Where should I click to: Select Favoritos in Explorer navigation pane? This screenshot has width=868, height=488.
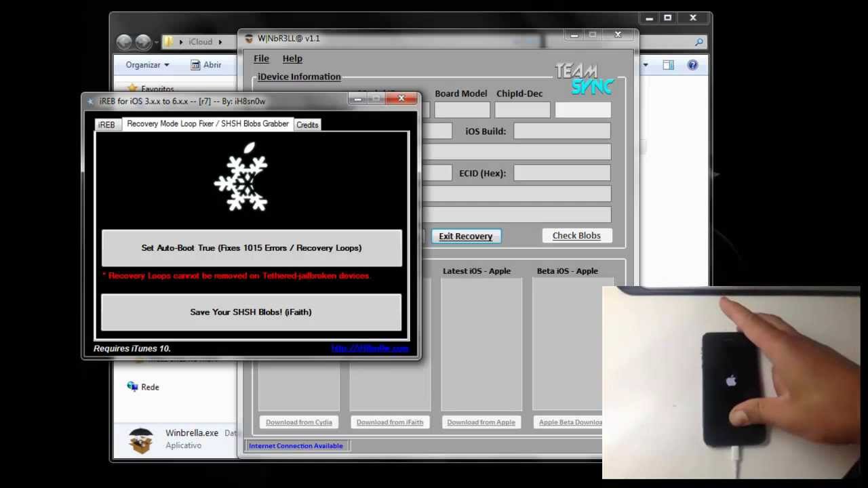(157, 89)
